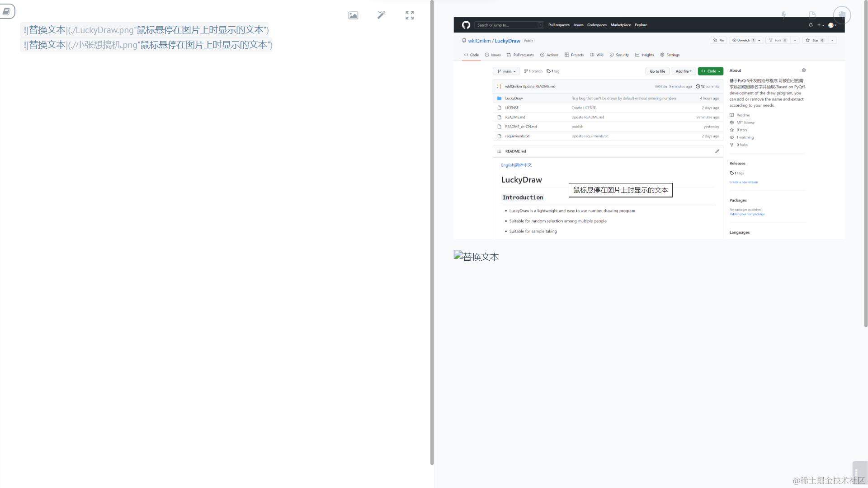
Task: Toggle the Star button on LuckyDraw repo
Action: pos(815,40)
